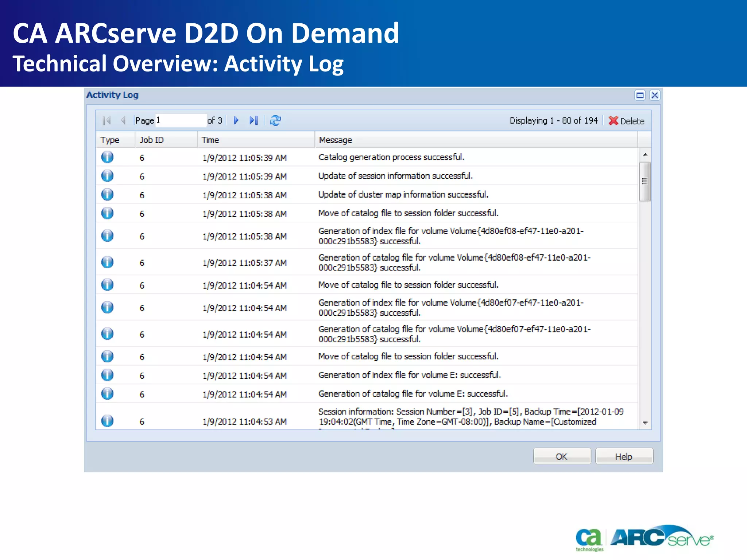The width and height of the screenshot is (747, 560).
Task: Click the red X Delete icon
Action: coord(613,121)
